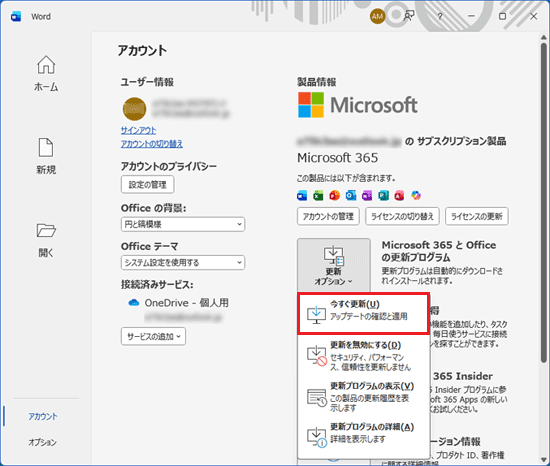Click the アカウント page heading
The width and height of the screenshot is (550, 466).
142,50
